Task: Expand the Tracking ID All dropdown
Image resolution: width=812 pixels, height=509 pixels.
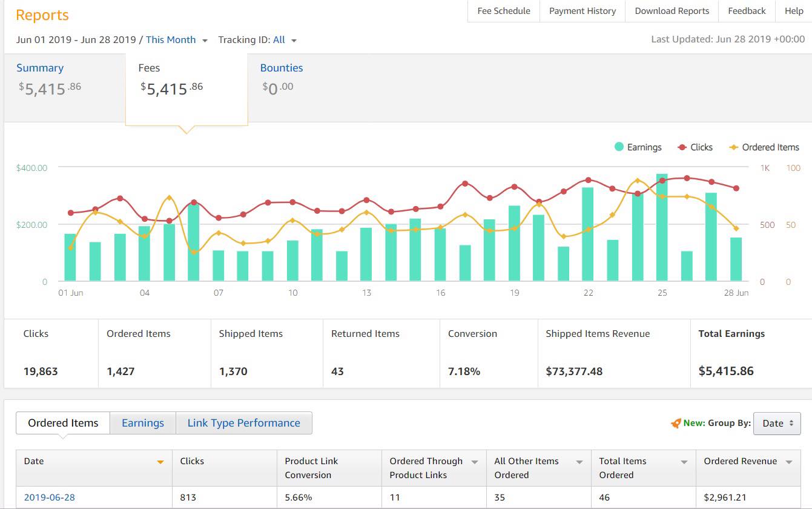Action: tap(285, 40)
